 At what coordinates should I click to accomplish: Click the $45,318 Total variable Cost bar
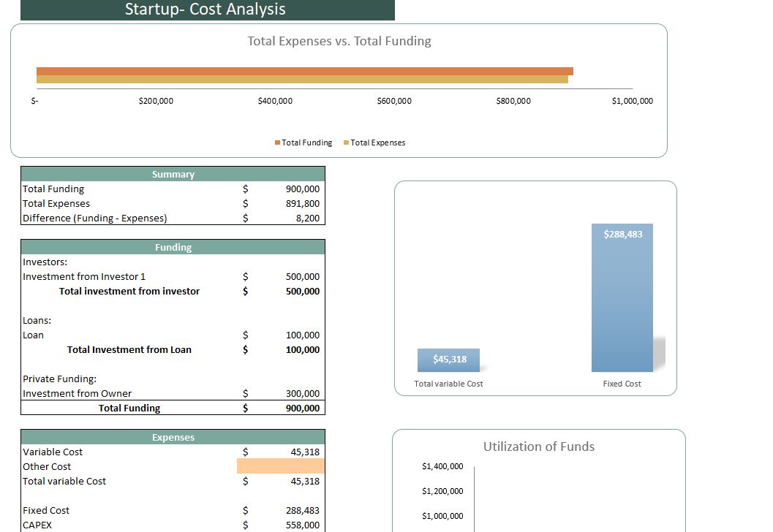coord(448,360)
